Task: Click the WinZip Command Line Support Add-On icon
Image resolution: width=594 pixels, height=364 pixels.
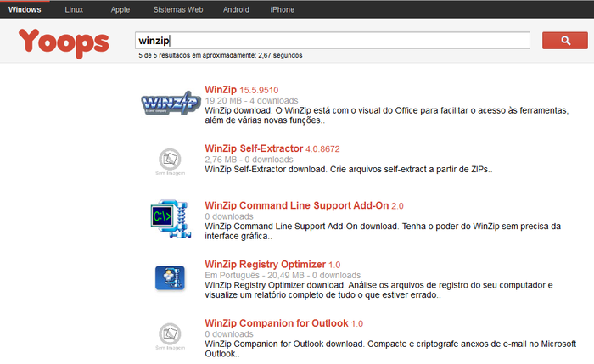Action: pos(170,219)
